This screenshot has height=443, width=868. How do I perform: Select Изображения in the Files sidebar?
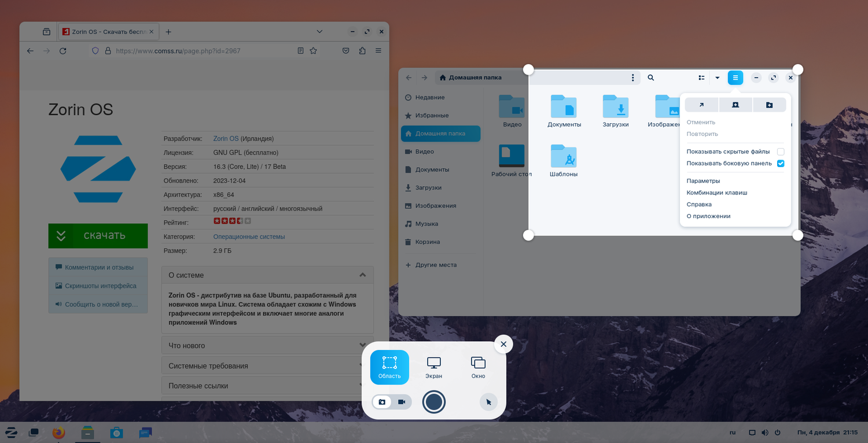click(440, 205)
